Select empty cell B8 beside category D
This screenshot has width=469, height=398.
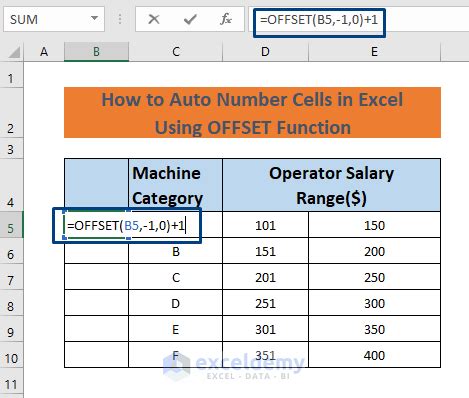click(x=96, y=303)
